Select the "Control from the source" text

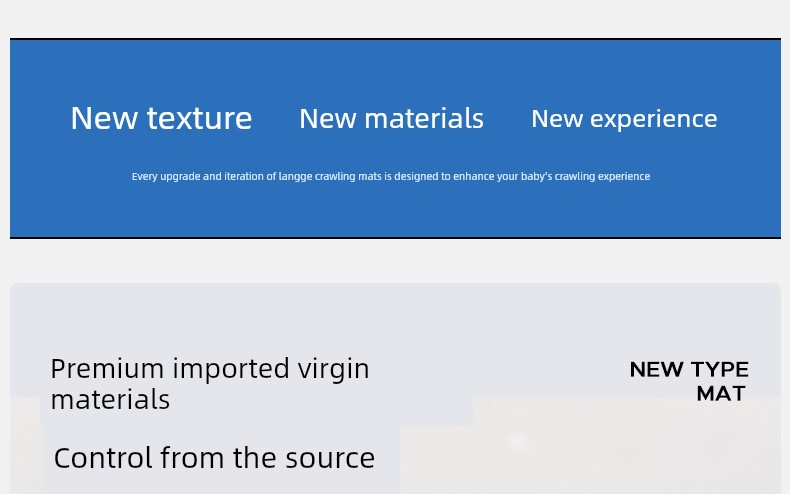(x=214, y=457)
